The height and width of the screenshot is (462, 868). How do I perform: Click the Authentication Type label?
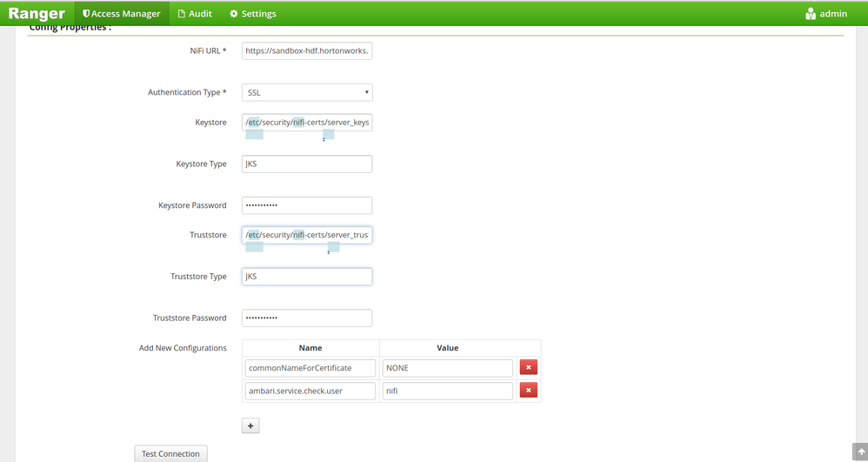click(x=187, y=92)
